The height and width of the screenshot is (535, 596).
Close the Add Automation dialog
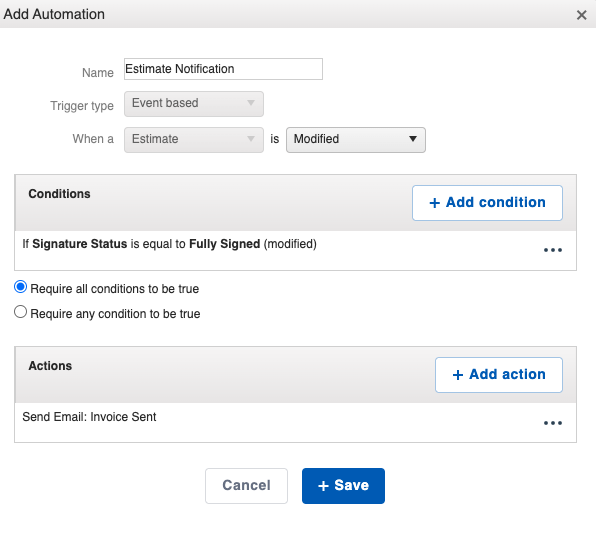click(581, 15)
